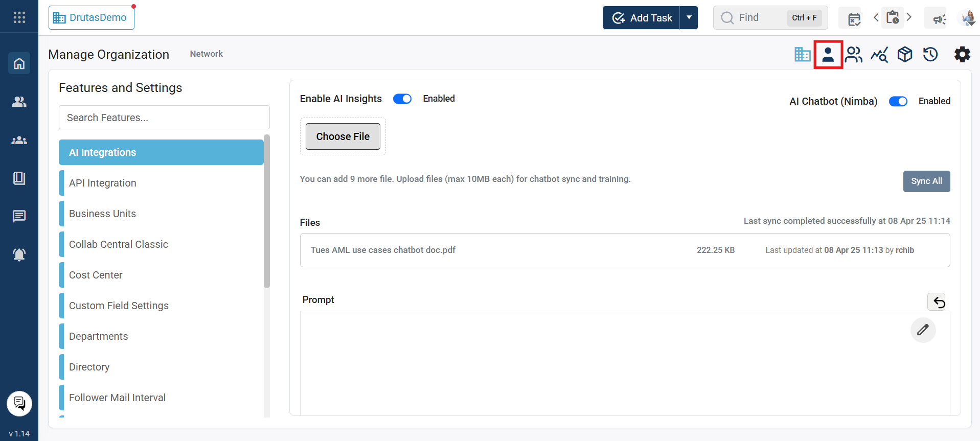Open the analytics chart search icon
The image size is (980, 441).
(879, 54)
